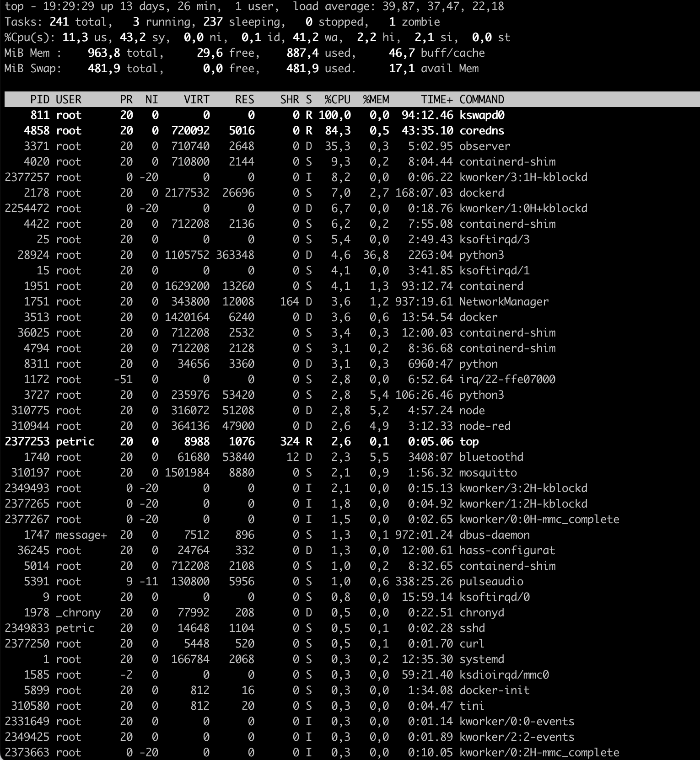Select the node-red process name
700x760 pixels.
coord(485,426)
